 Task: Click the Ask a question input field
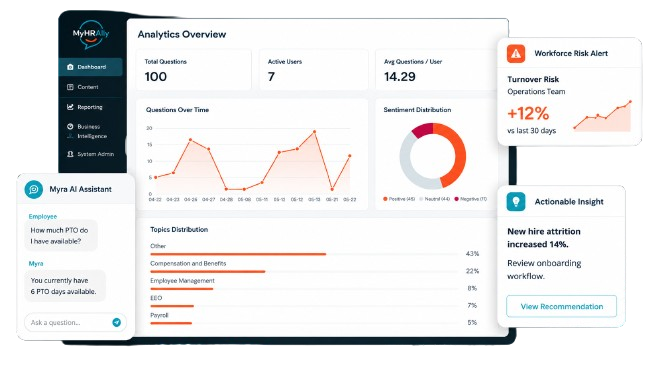(x=75, y=322)
